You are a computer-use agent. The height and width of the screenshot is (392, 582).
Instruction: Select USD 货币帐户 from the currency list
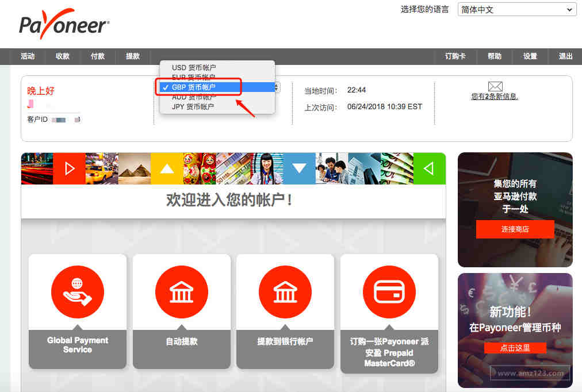[x=194, y=67]
